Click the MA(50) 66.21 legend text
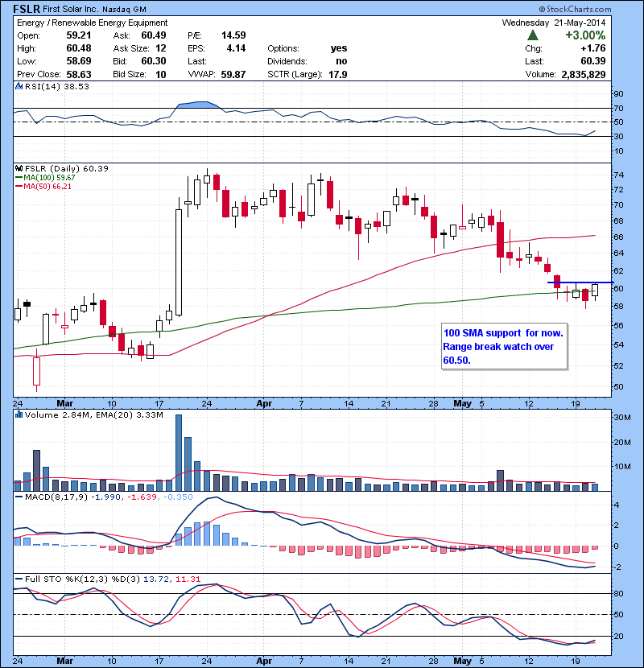644x668 pixels. click(x=47, y=187)
